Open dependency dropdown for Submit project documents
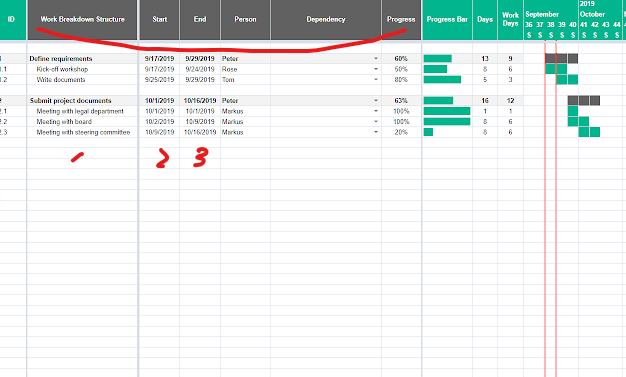 point(376,101)
